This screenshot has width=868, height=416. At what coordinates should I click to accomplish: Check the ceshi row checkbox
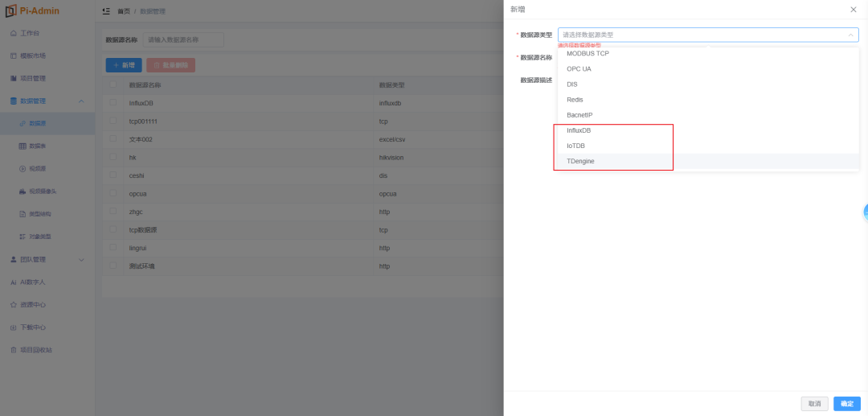[113, 175]
